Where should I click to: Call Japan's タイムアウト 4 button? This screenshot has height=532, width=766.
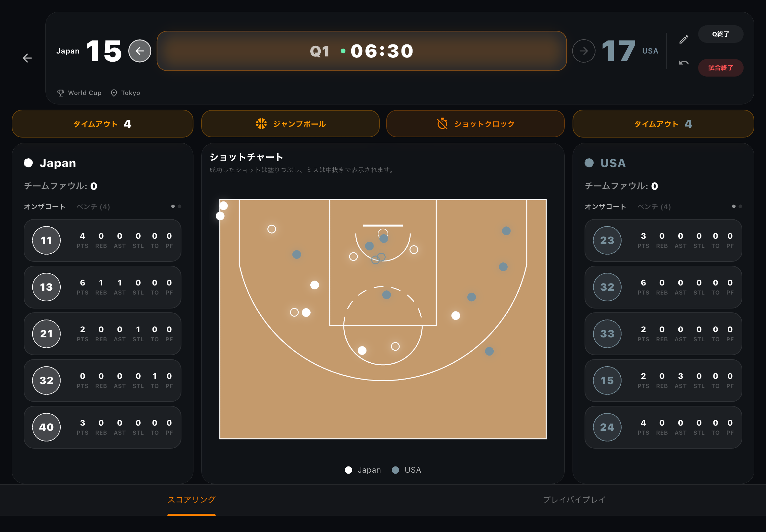(x=102, y=124)
